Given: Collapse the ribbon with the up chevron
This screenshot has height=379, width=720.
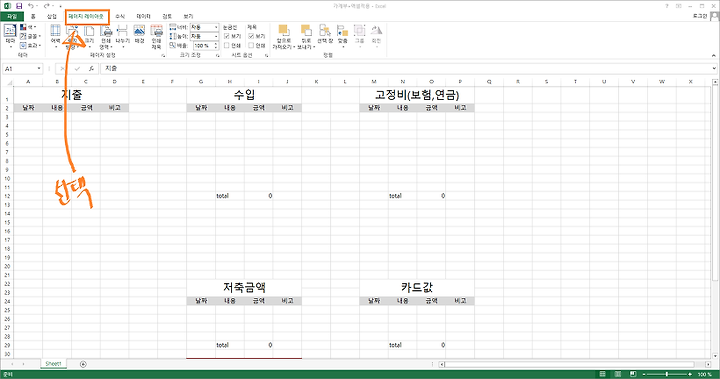Looking at the screenshot, I should pyautogui.click(x=714, y=56).
